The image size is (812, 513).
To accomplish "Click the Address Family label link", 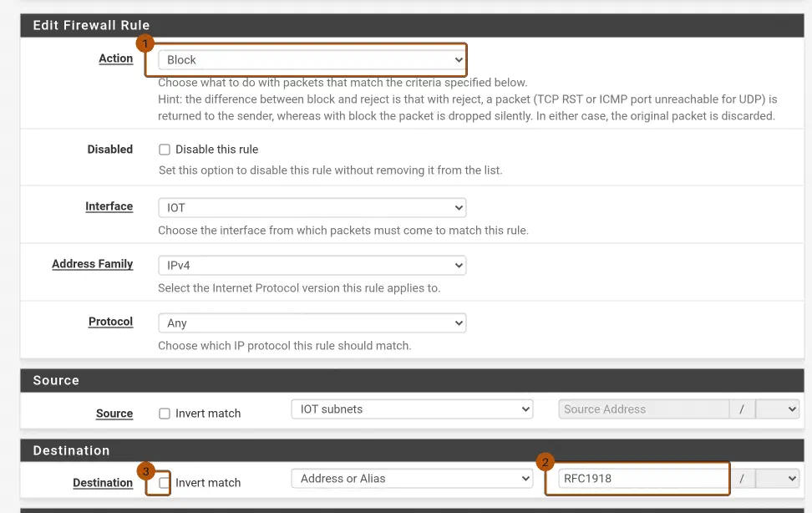I will click(92, 264).
